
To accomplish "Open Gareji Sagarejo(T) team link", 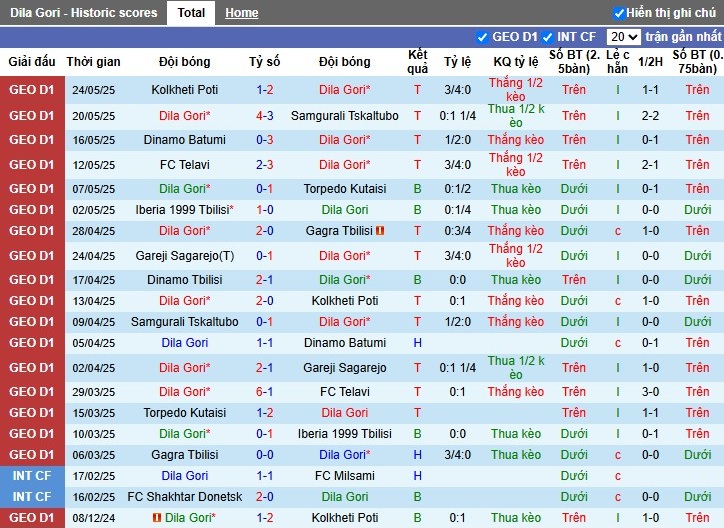I will pos(185,255).
